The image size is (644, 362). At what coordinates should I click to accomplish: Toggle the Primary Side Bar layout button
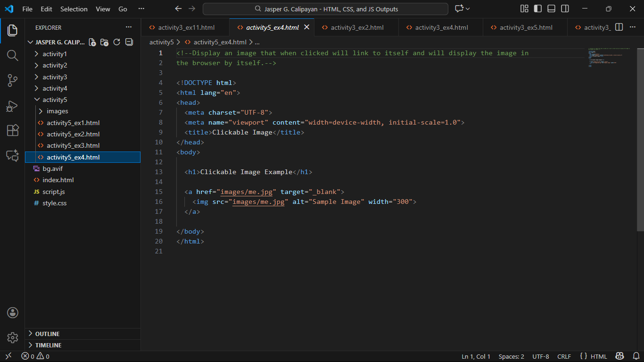[x=537, y=9]
